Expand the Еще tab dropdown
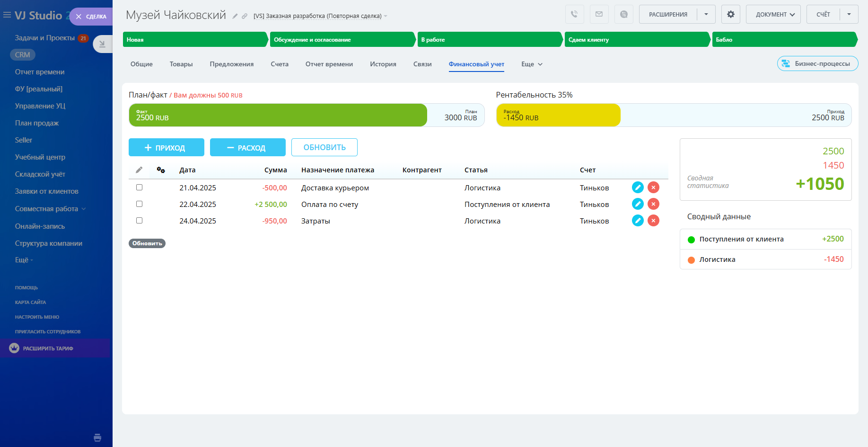Viewport: 868px width, 447px height. [x=532, y=64]
